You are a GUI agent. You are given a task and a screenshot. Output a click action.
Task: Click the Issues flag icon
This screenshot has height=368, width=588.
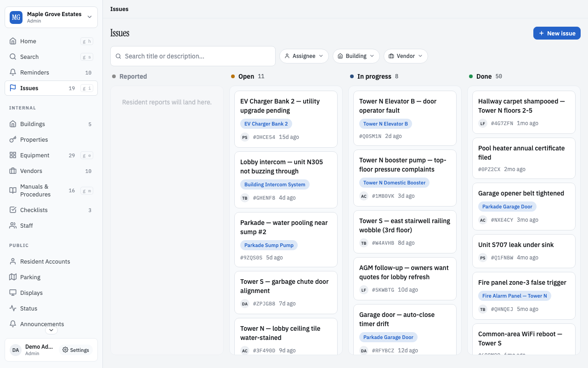(13, 88)
